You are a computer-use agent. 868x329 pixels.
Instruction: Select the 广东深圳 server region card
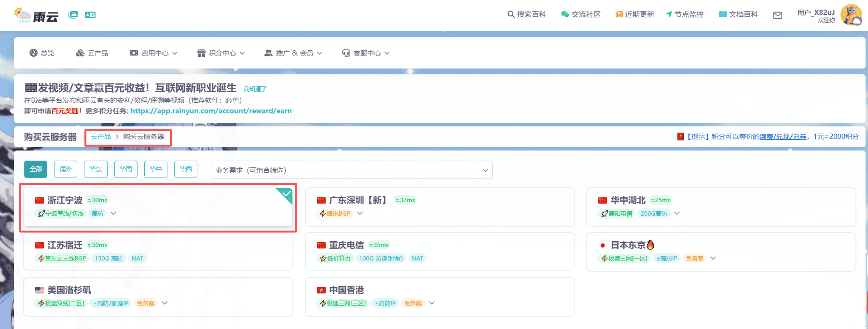pos(439,206)
